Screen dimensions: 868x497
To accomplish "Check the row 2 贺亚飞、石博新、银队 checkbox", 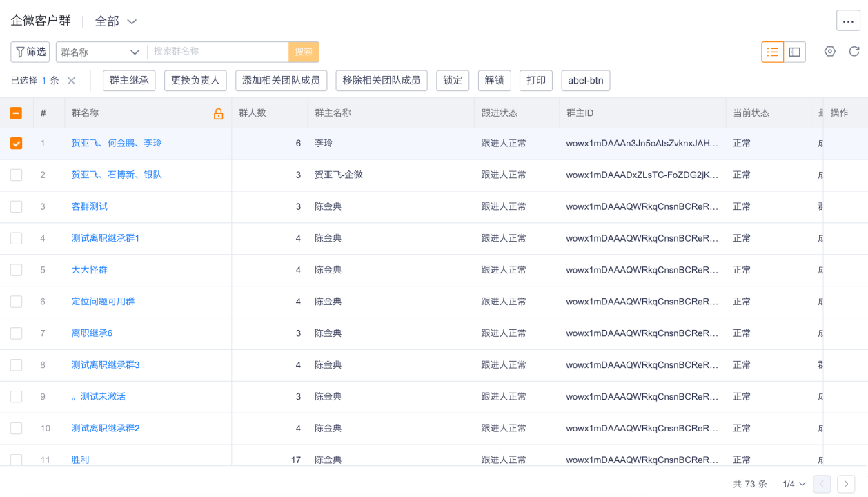I will [x=16, y=175].
